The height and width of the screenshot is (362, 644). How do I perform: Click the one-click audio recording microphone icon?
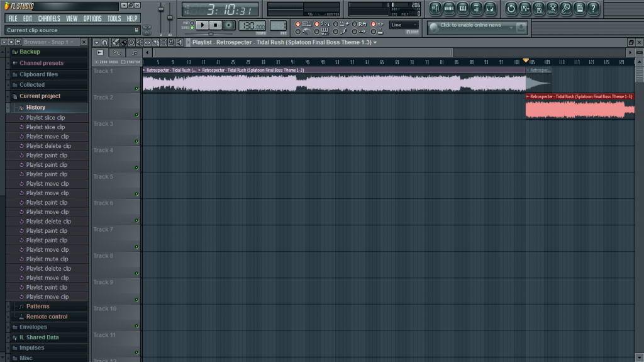click(566, 8)
